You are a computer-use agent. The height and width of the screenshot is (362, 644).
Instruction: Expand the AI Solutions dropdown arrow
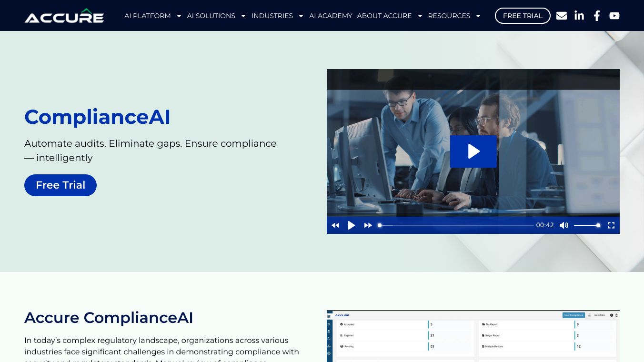pyautogui.click(x=243, y=16)
